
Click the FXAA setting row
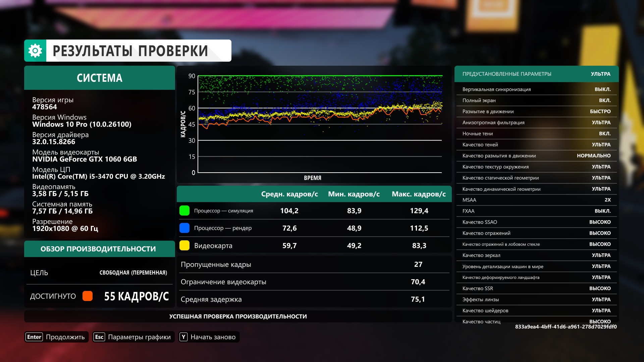(x=536, y=211)
